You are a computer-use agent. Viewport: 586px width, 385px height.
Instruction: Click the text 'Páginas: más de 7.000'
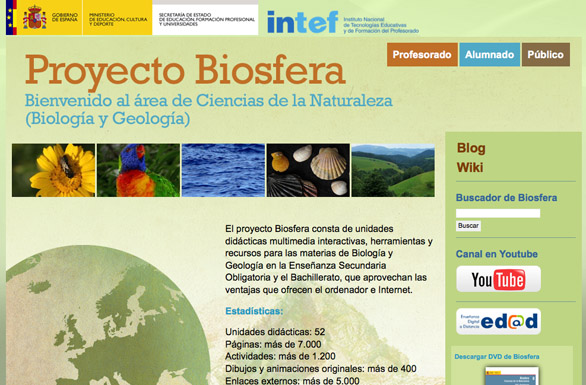coord(273,344)
